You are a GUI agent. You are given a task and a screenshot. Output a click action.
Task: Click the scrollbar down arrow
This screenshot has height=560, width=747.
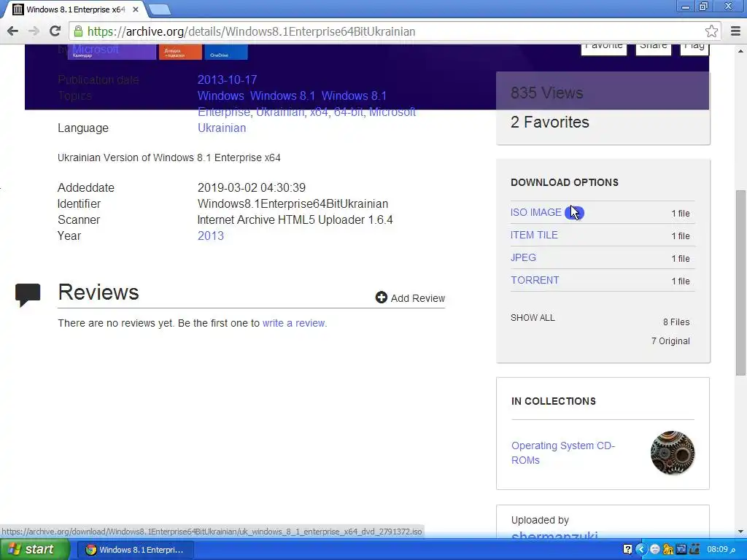[740, 532]
